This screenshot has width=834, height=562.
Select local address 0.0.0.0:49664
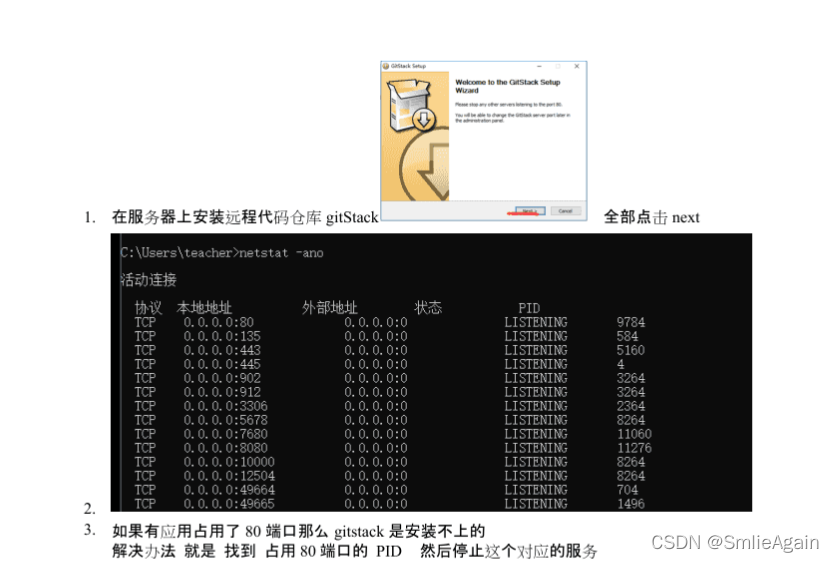click(229, 490)
